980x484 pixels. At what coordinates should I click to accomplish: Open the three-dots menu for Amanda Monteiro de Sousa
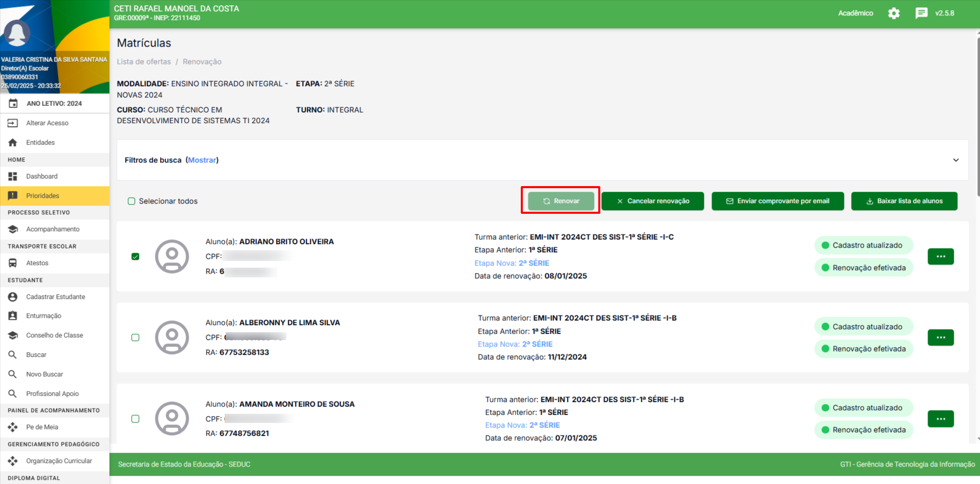pos(940,419)
